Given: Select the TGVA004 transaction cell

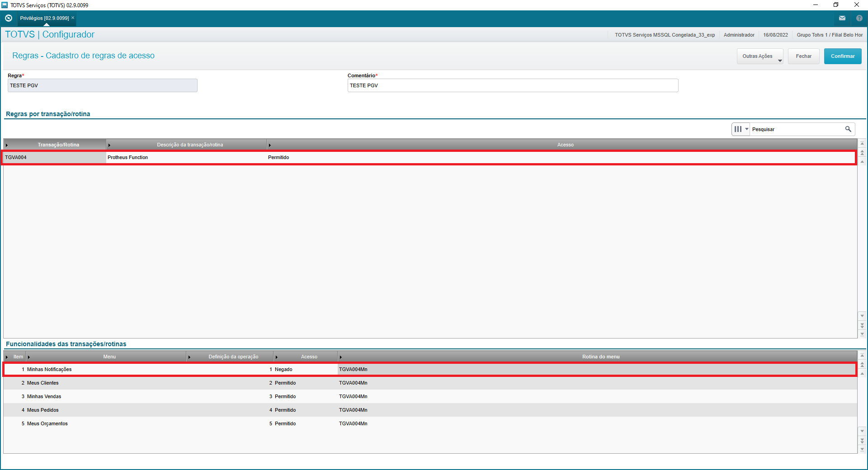Looking at the screenshot, I should click(x=54, y=157).
